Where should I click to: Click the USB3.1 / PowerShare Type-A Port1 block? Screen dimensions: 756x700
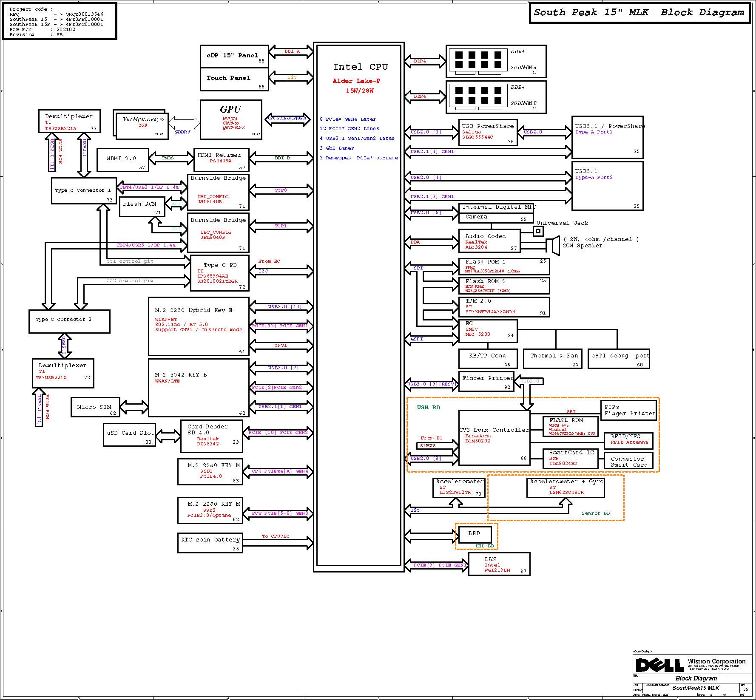[x=607, y=137]
